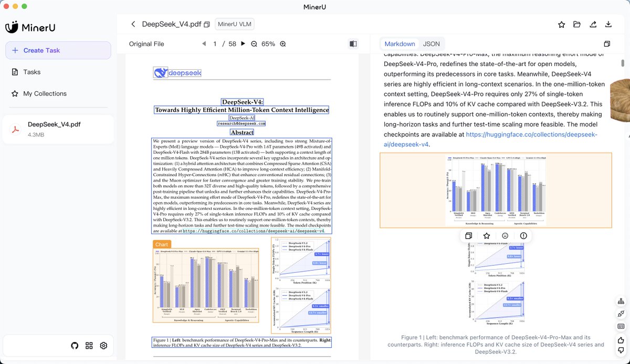Open the QR code grid icon

click(x=89, y=346)
